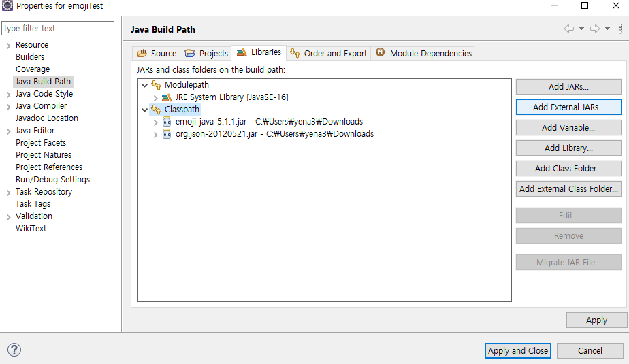
Task: Click the Add Class Folder... button
Action: (x=568, y=168)
